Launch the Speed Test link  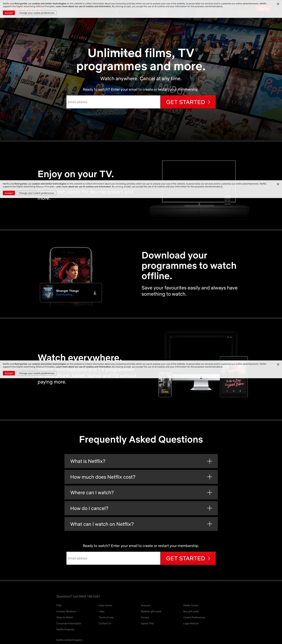[147, 624]
